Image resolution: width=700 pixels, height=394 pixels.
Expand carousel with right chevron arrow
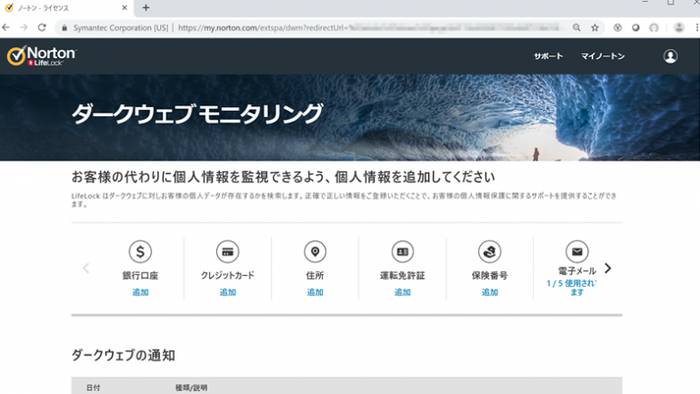tap(608, 268)
